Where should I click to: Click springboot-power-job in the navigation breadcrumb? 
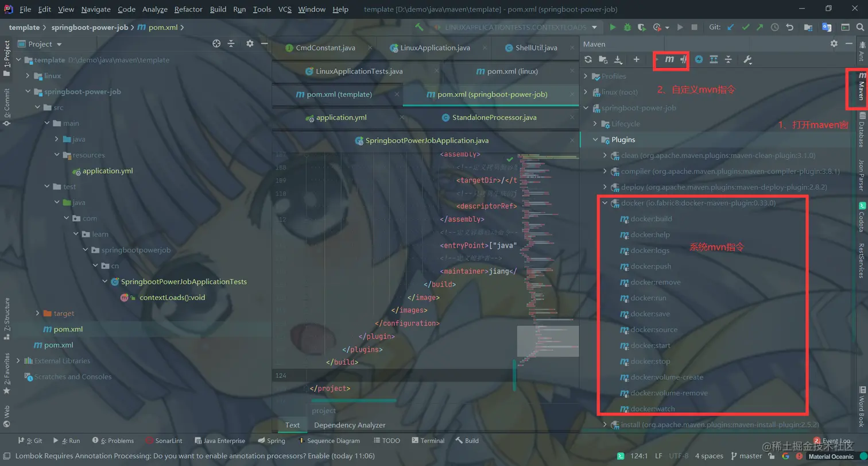click(90, 27)
